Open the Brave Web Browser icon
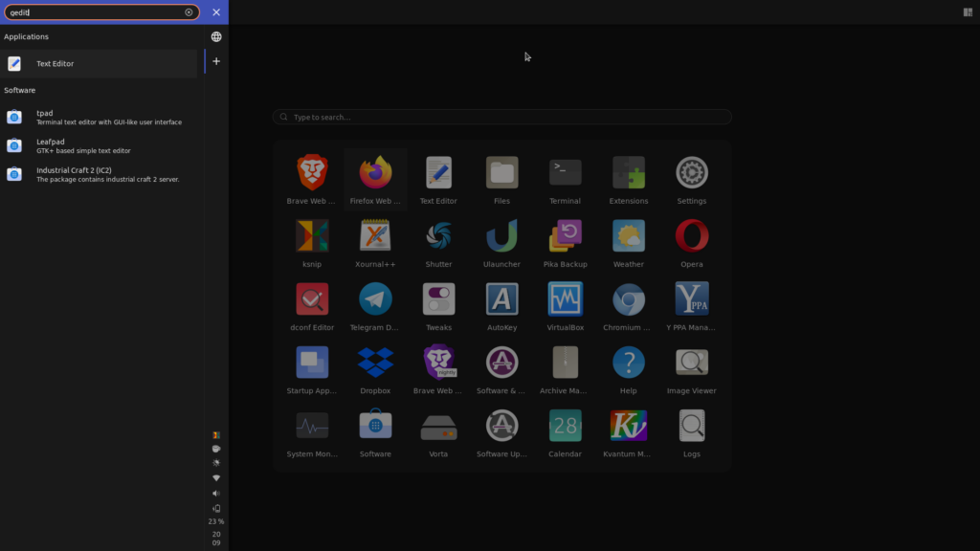Image resolution: width=980 pixels, height=551 pixels. tap(312, 173)
